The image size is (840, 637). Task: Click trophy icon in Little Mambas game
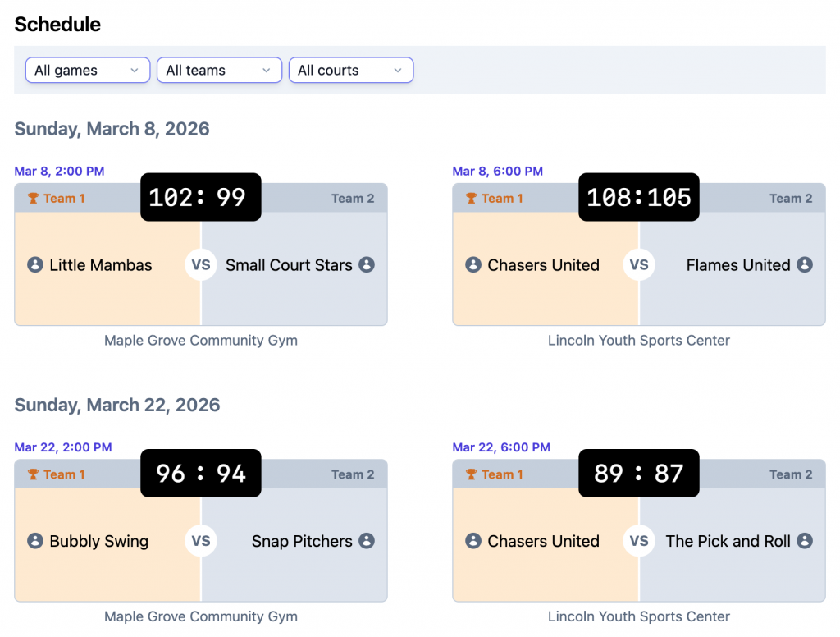34,199
